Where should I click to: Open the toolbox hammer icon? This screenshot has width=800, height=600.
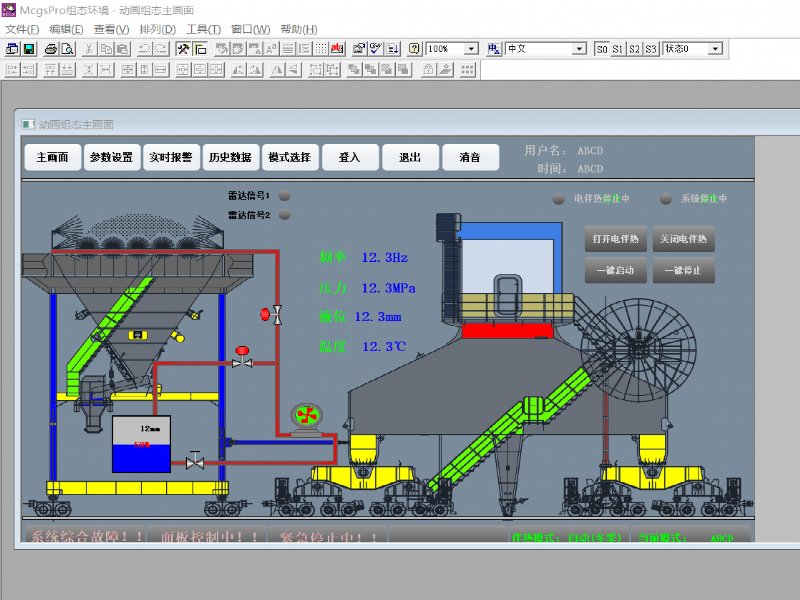[184, 49]
